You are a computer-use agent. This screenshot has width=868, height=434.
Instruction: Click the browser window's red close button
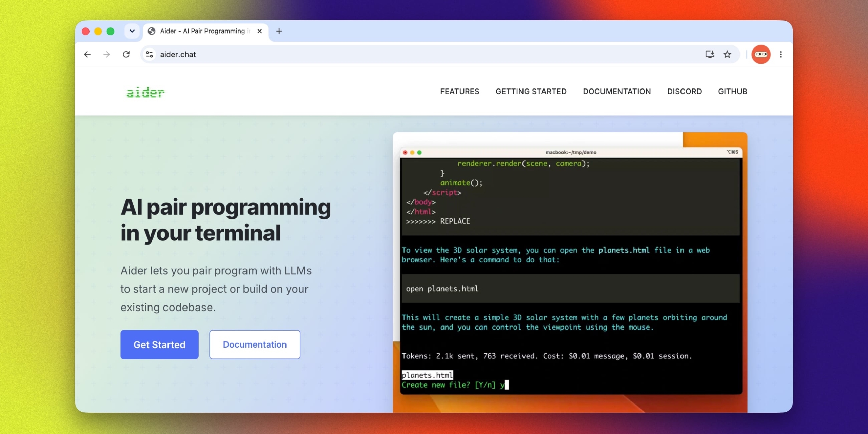tap(85, 31)
